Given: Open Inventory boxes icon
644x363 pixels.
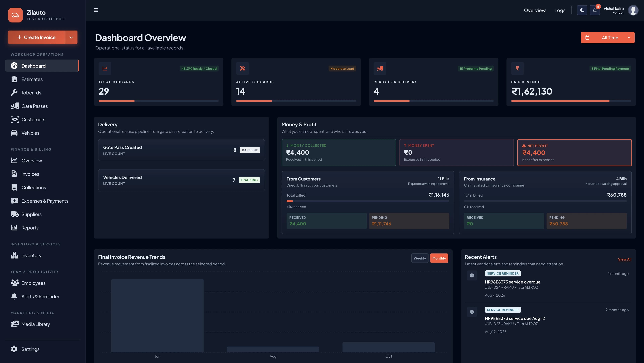Looking at the screenshot, I should 14,255.
